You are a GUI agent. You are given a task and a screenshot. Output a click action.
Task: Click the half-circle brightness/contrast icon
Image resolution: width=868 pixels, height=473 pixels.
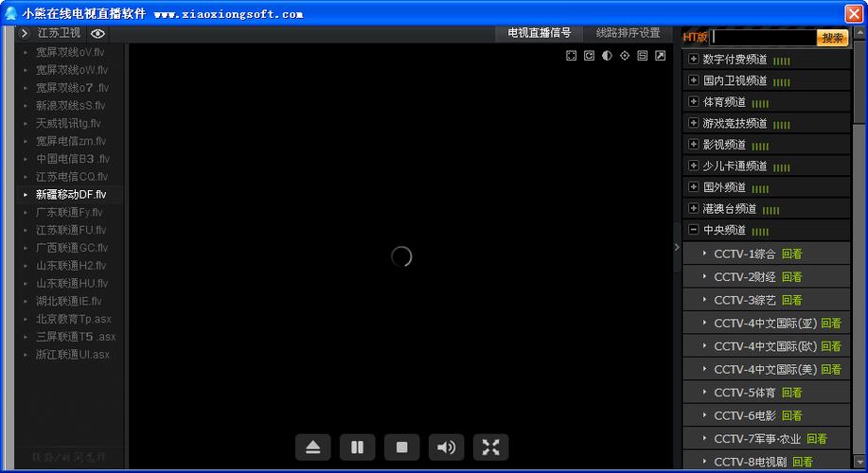[607, 56]
